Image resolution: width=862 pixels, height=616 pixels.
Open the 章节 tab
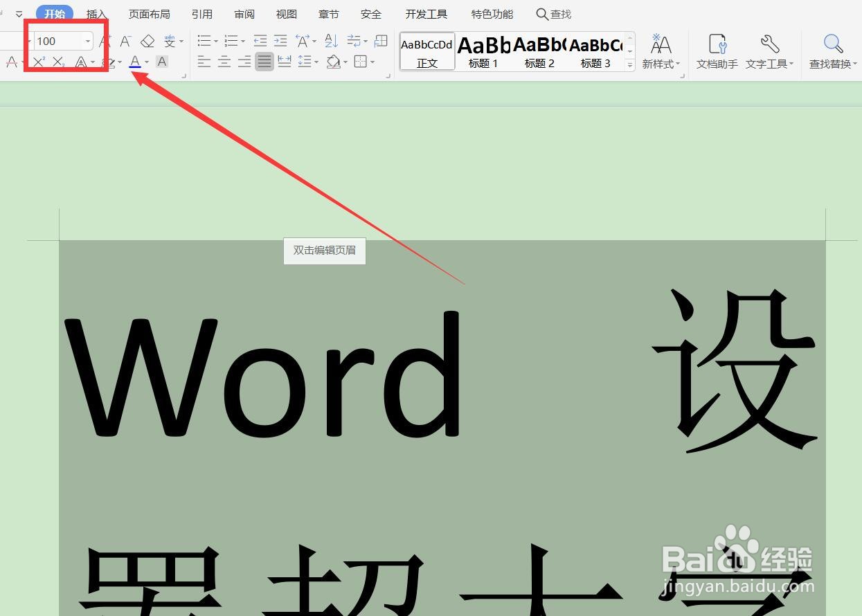pos(329,14)
